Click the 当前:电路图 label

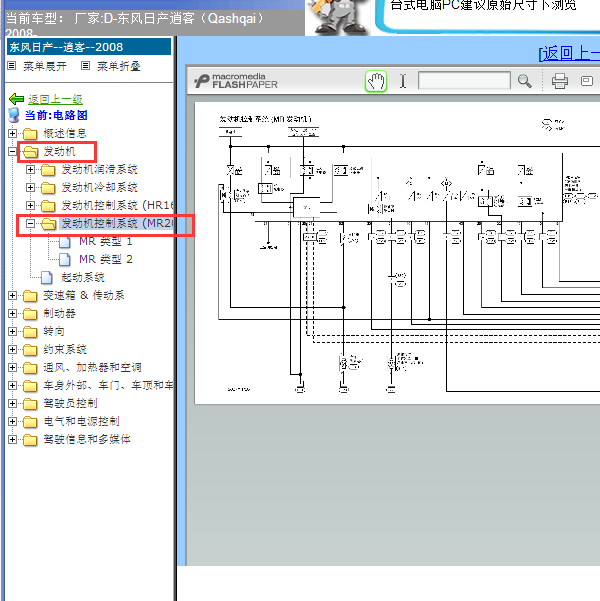point(56,115)
